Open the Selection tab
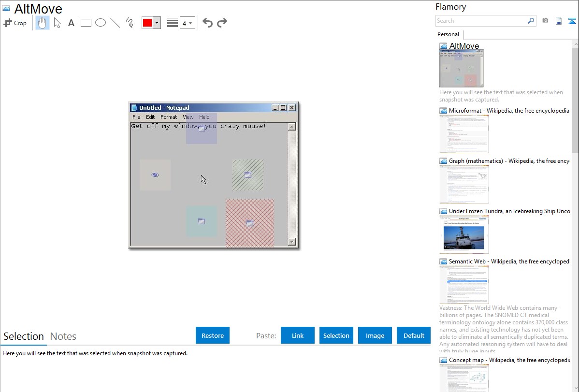This screenshot has width=579, height=392. [x=24, y=336]
